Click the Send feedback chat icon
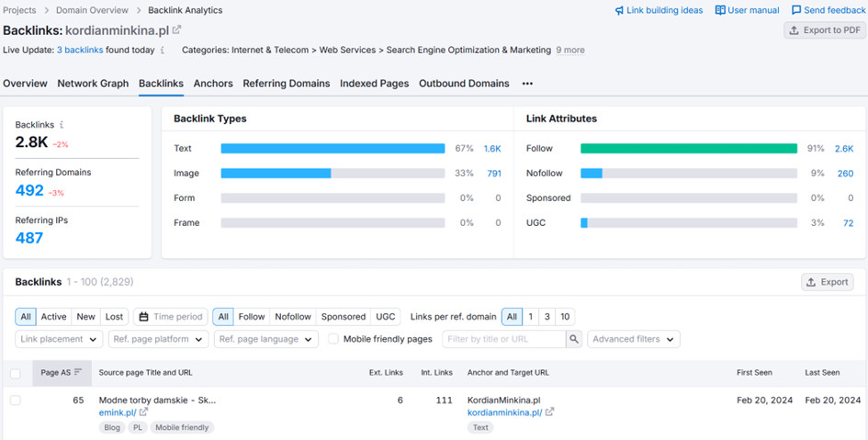 (796, 10)
